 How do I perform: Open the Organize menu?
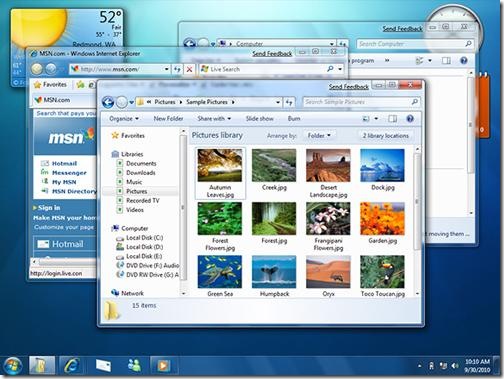point(124,119)
